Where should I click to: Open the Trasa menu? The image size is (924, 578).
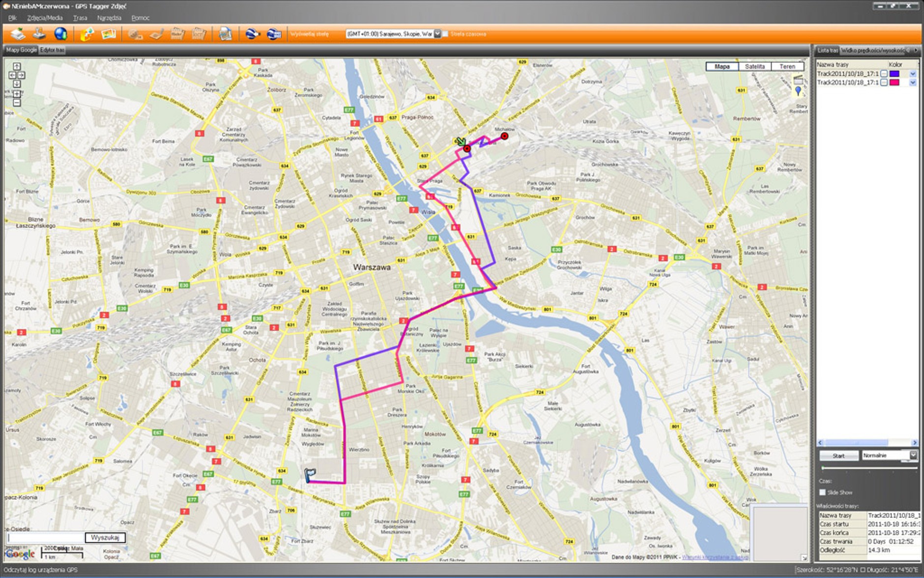(x=80, y=18)
